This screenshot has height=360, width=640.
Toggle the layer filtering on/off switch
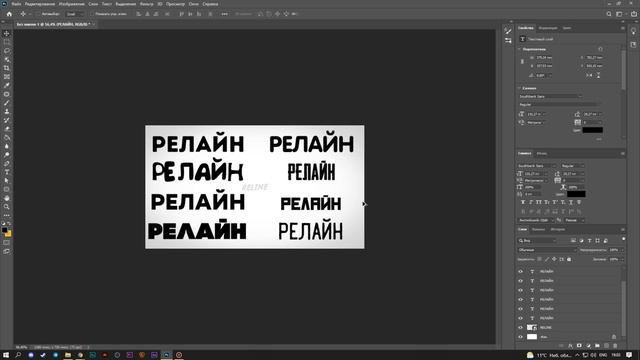(623, 239)
